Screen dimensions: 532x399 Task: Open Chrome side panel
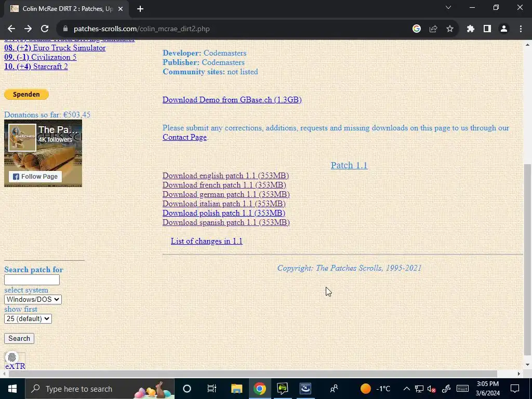(487, 29)
